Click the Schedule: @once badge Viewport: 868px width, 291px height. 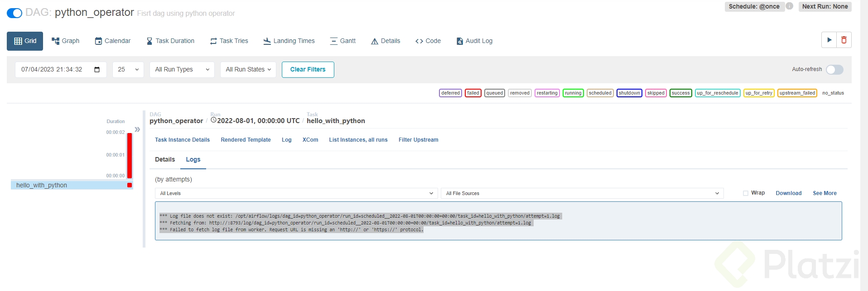pyautogui.click(x=754, y=6)
